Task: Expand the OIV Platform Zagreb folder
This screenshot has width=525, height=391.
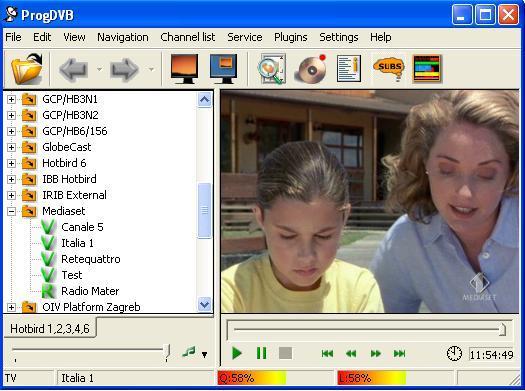Action: click(x=11, y=307)
